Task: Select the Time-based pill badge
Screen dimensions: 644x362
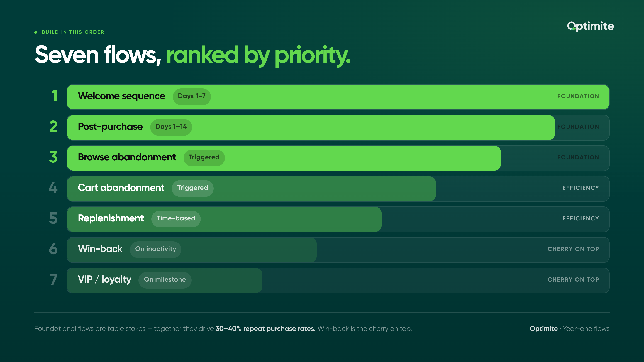Action: [x=176, y=219]
